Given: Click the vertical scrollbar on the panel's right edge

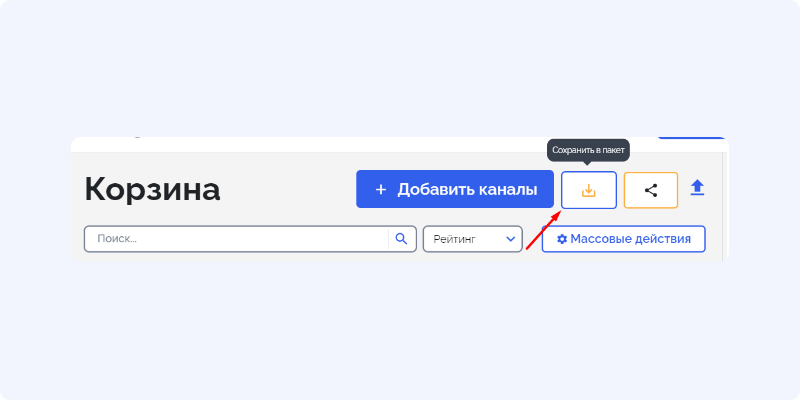Looking at the screenshot, I should tap(726, 206).
